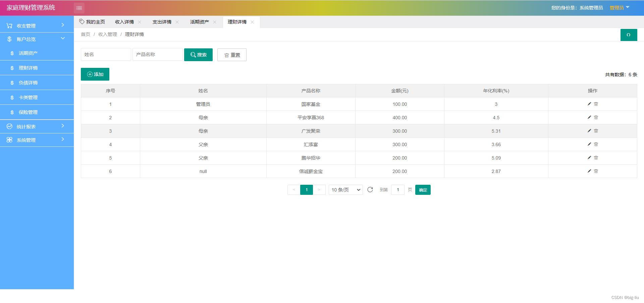Open 活期资产 in the sidebar
This screenshot has width=644, height=303.
[x=37, y=53]
